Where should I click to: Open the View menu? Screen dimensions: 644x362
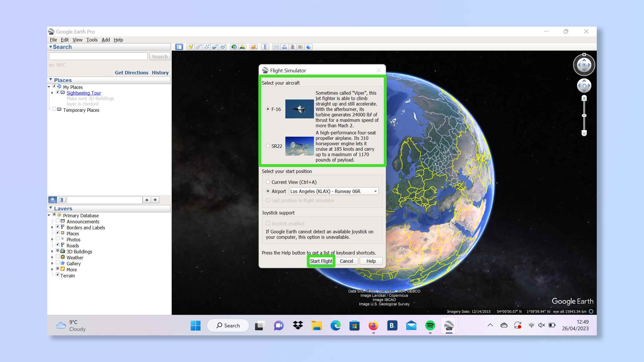77,40
